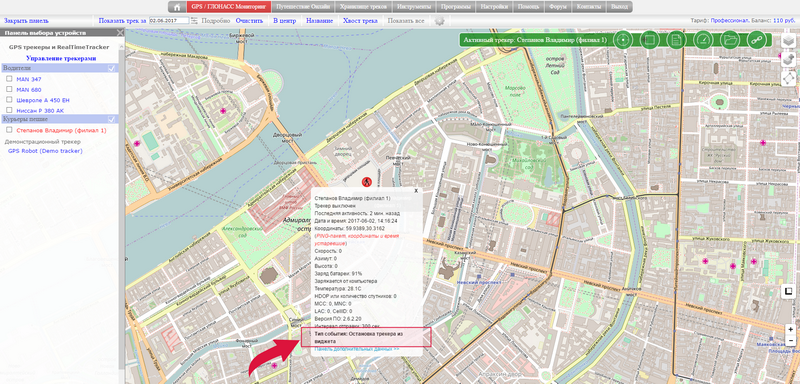The height and width of the screenshot is (384, 800).
Task: Click the gear settings icon in track toolbar
Action: coord(439,21)
